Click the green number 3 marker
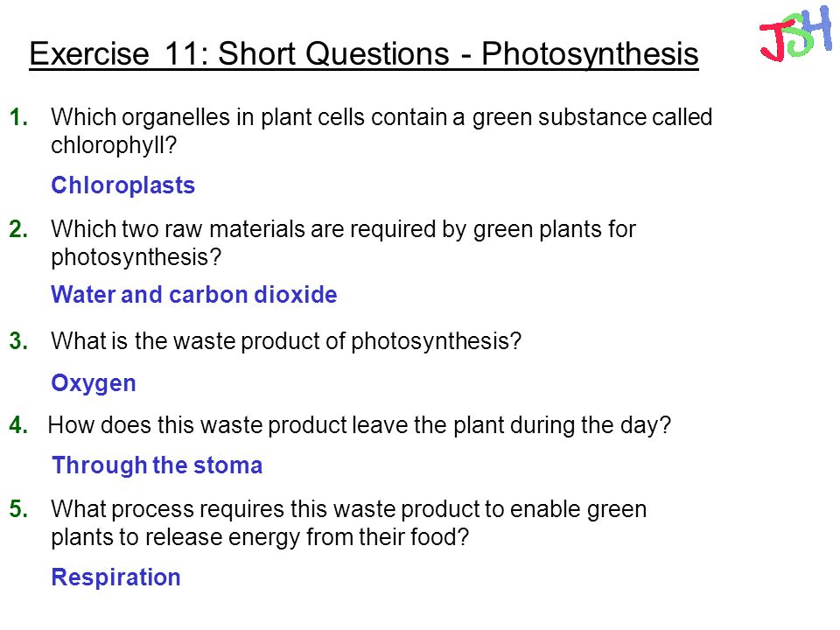The image size is (840, 630). 18,341
